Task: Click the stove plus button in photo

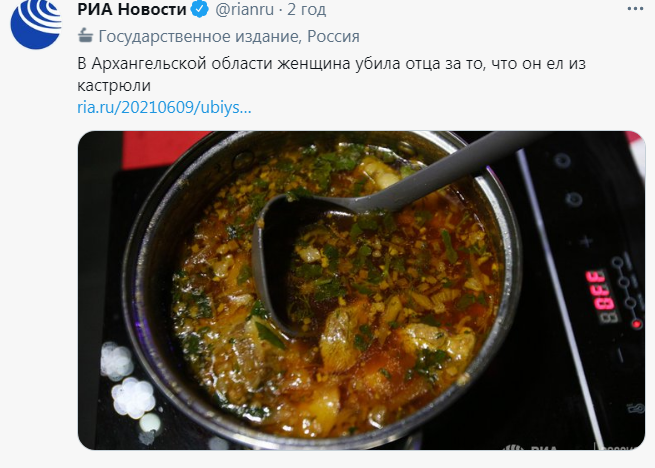Action: coord(586,242)
